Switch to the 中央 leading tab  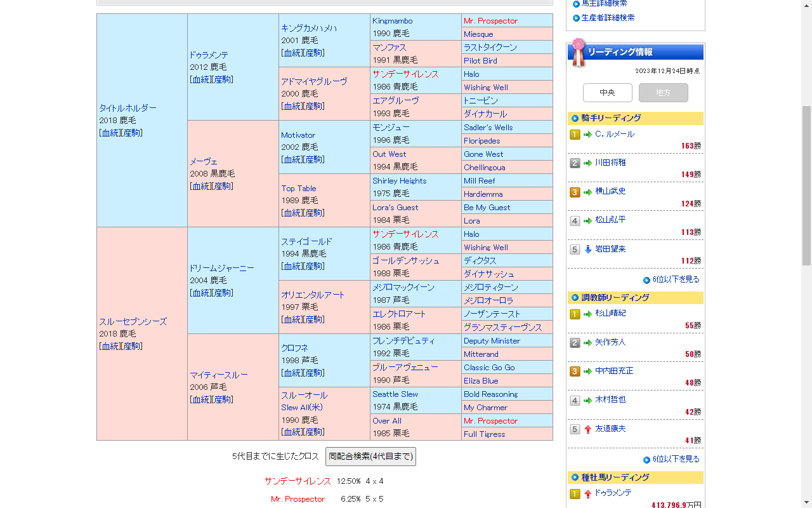[607, 93]
